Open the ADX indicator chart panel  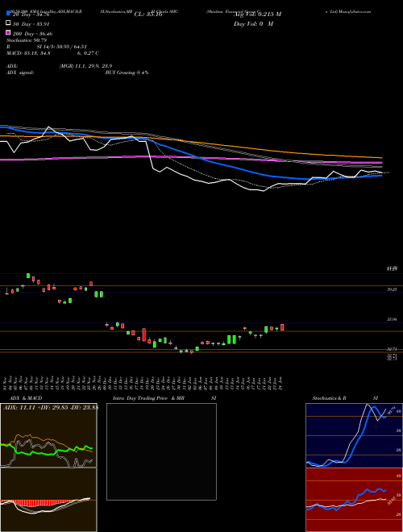(48, 435)
